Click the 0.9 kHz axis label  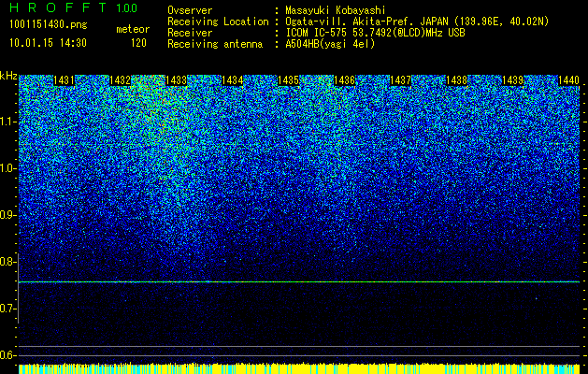click(x=7, y=215)
